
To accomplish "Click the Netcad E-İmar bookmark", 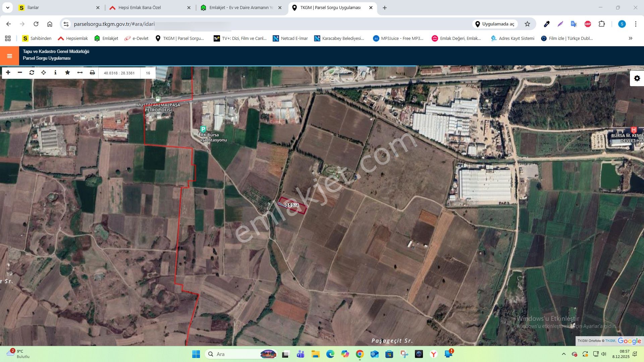I will point(290,38).
